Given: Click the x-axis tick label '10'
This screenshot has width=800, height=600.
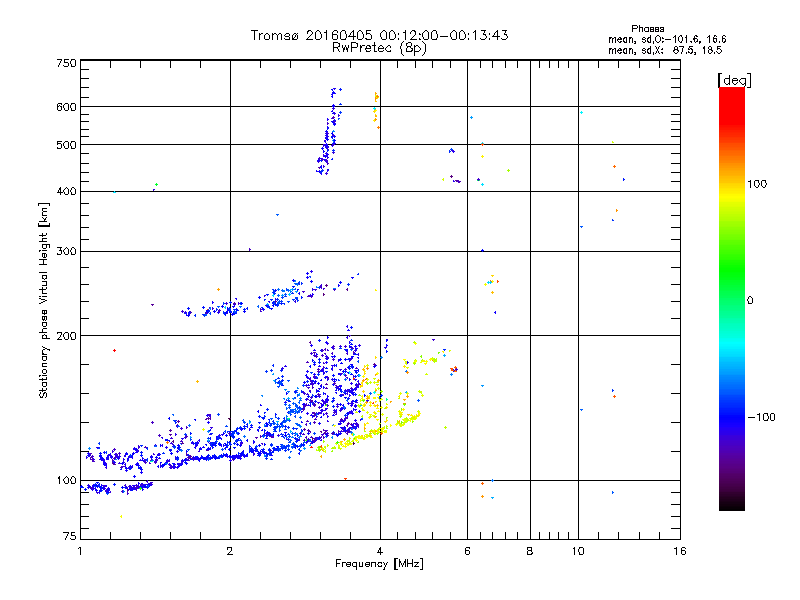Looking at the screenshot, I should coord(578,551).
